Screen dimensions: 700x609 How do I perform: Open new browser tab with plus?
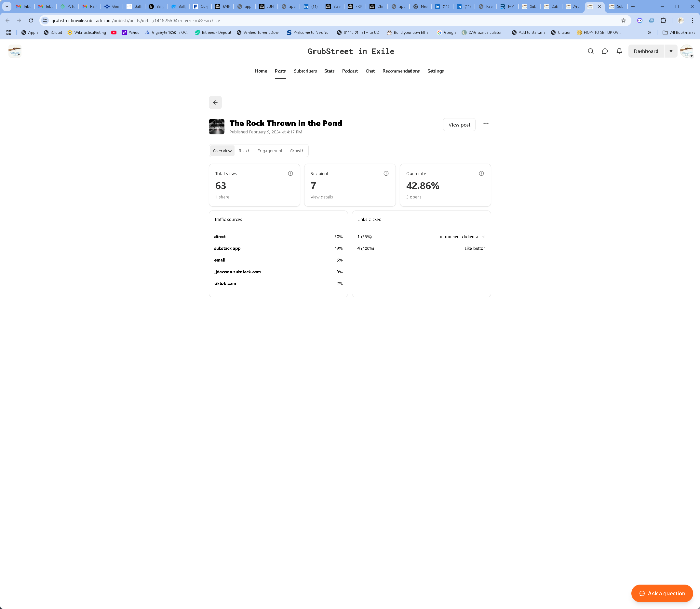[633, 7]
